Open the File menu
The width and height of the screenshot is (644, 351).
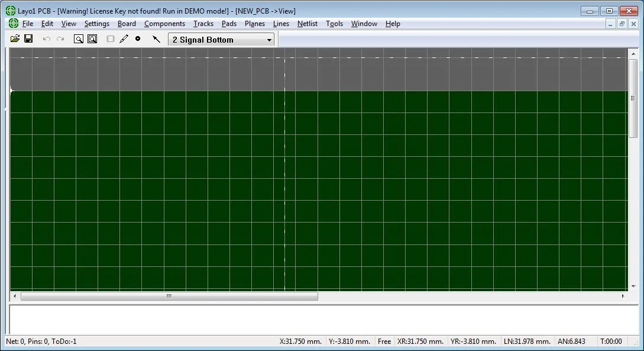[27, 24]
